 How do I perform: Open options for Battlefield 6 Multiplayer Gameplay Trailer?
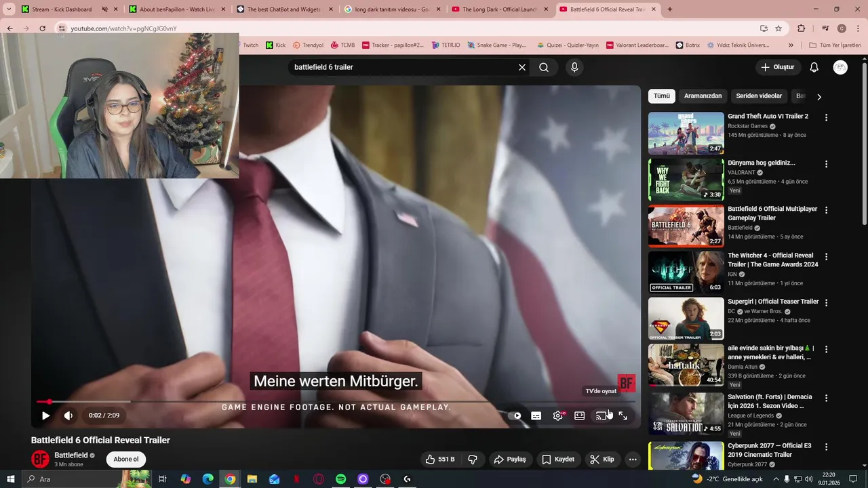click(x=826, y=210)
